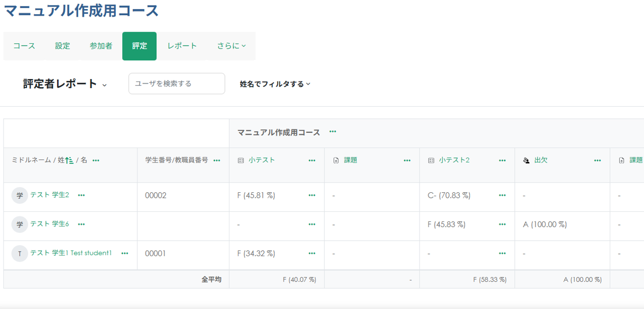Click the assignment icon beside 課題 column
644x309 pixels.
(336, 161)
